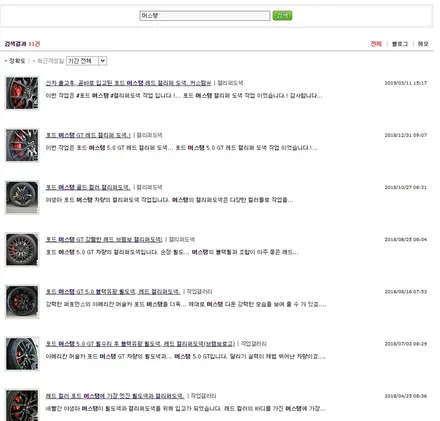This screenshot has width=440, height=421.
Task: Select the 전체 filter tab
Action: click(376, 44)
